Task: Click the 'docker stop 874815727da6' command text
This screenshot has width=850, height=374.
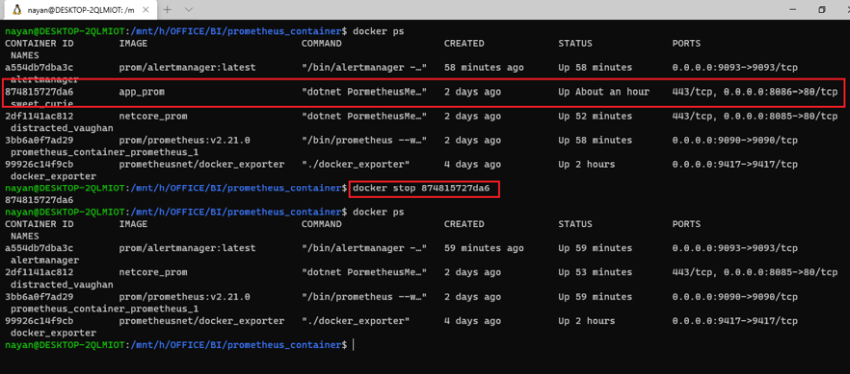Action: pos(421,189)
